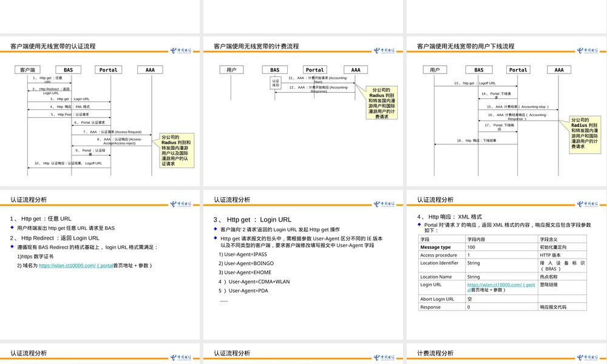Click the line "User-Agent=PDA"
Image resolution: width=607 pixels, height=364 pixels.
pos(248,291)
